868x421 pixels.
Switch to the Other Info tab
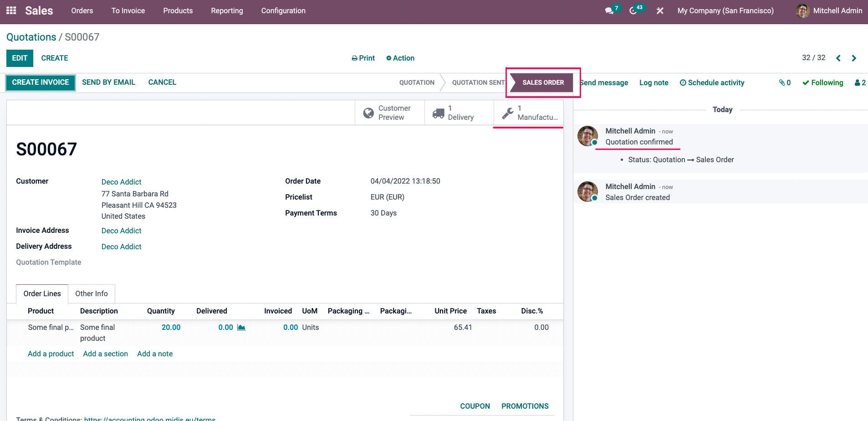click(x=92, y=294)
